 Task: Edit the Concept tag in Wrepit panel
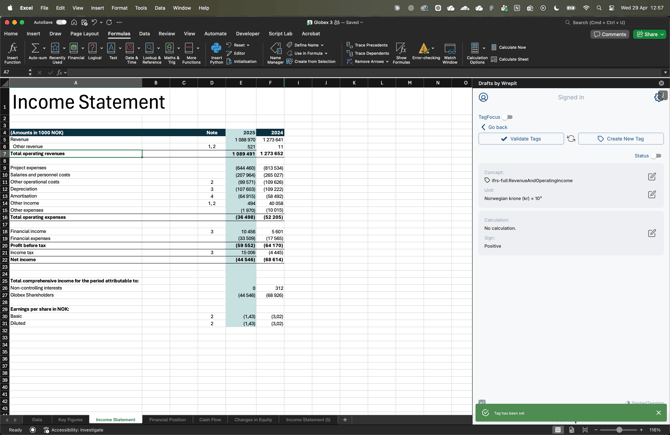(x=652, y=176)
